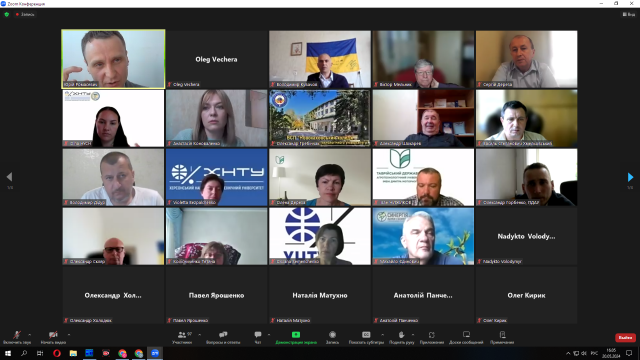Select the Анатолій Панче... participant tile
This screenshot has width=640, height=360.
click(423, 295)
